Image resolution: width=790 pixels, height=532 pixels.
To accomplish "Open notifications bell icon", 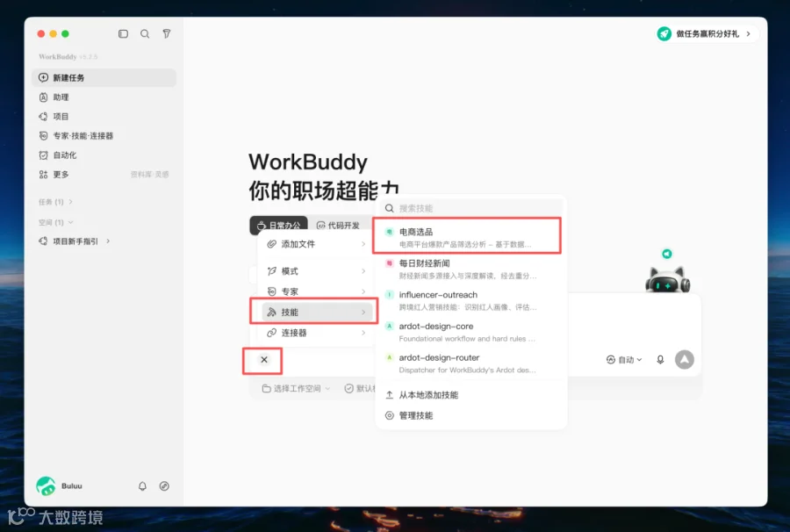I will tap(142, 486).
